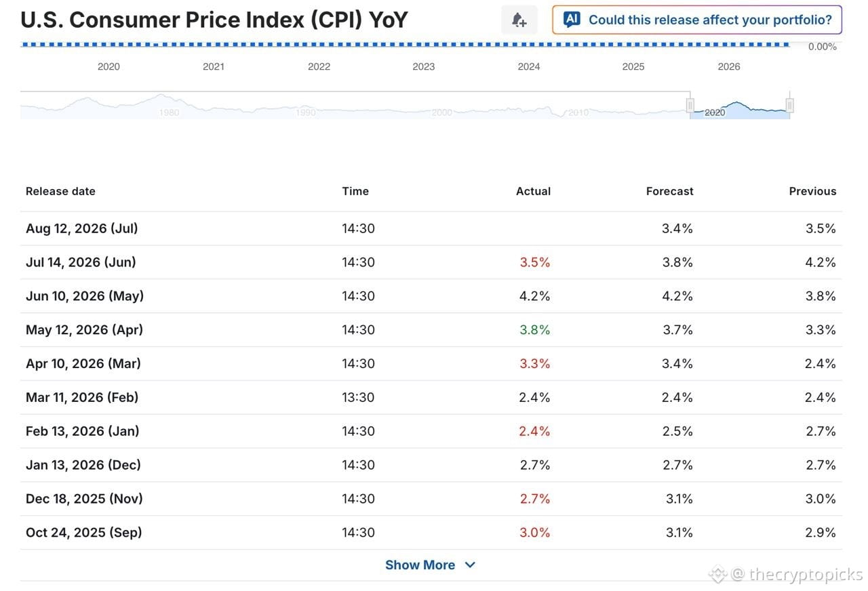Click the 1980 area in navigator chart
Screen dimensions: 868x591
pos(169,113)
